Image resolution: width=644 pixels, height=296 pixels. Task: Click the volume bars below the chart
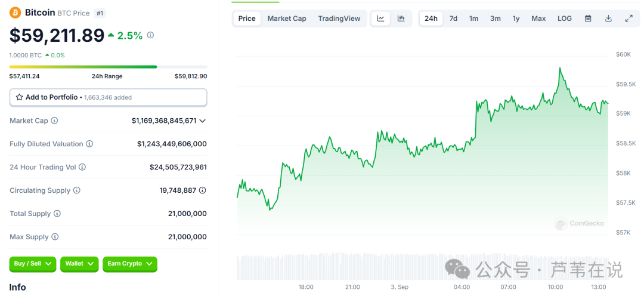[x=422, y=266]
